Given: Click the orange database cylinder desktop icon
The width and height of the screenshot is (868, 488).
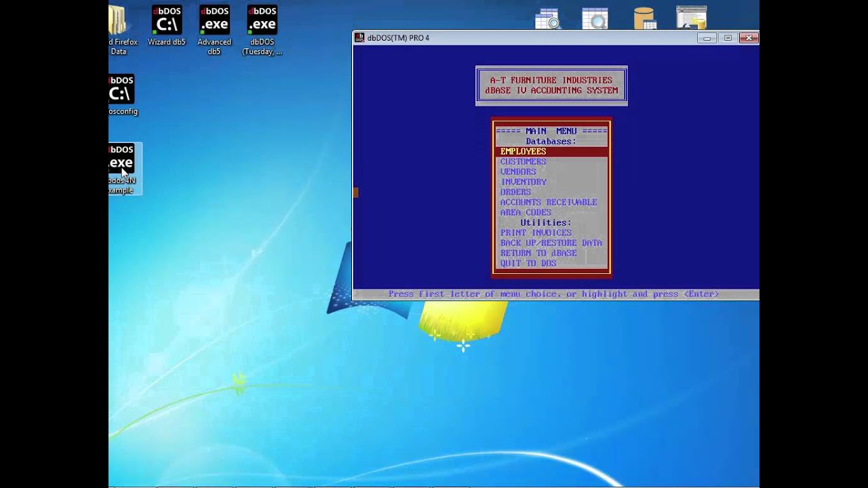Looking at the screenshot, I should tap(644, 18).
